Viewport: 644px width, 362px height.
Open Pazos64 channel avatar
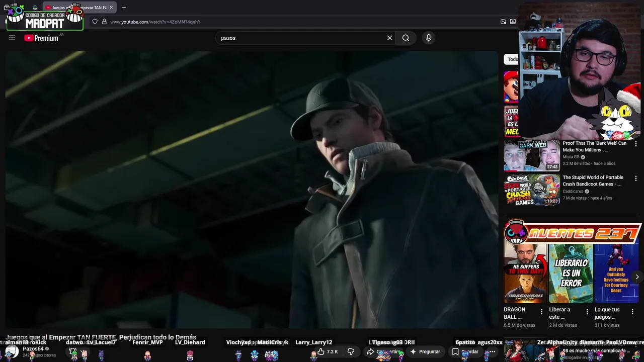(12, 351)
